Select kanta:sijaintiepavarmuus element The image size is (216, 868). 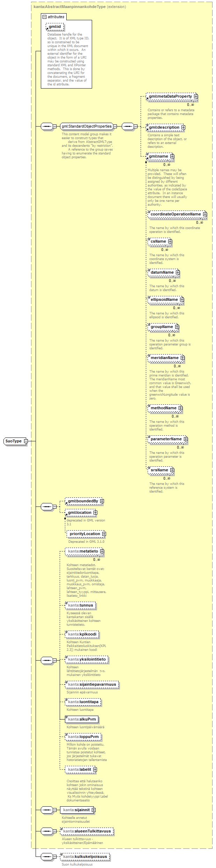[x=92, y=684]
